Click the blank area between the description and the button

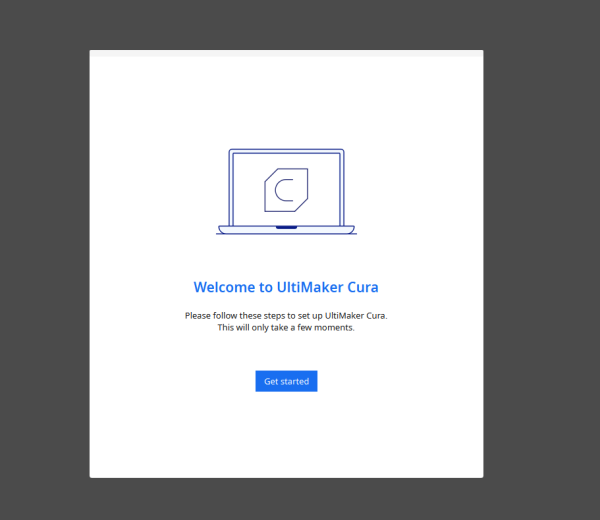click(x=286, y=350)
